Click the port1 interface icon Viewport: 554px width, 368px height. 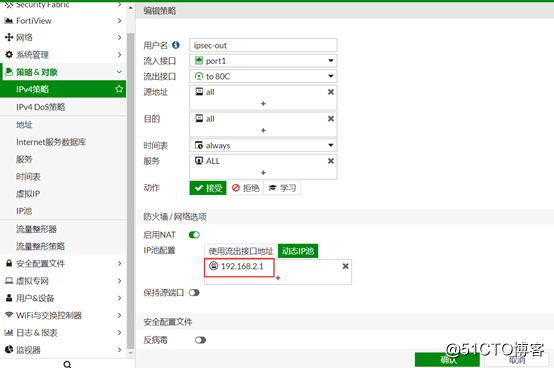coord(199,60)
